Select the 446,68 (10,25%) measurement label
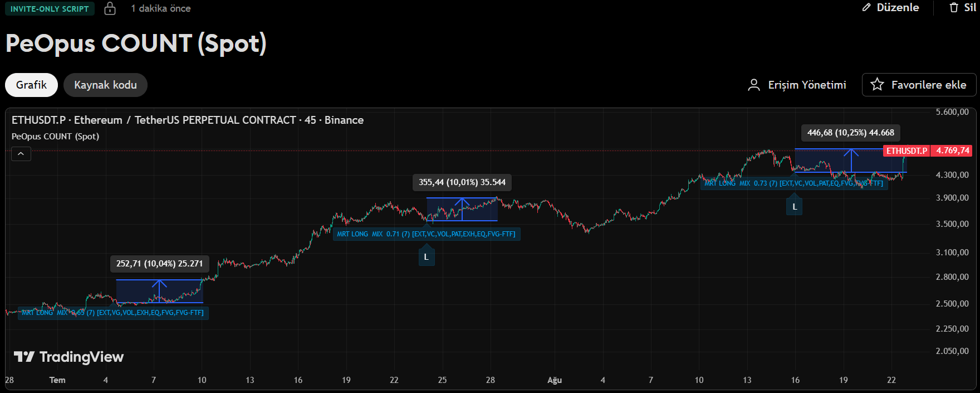 click(x=850, y=133)
